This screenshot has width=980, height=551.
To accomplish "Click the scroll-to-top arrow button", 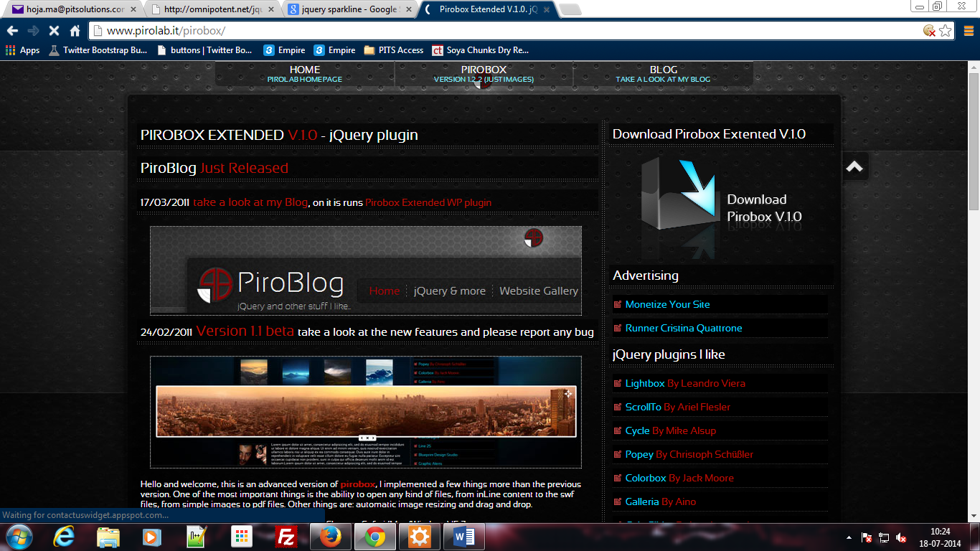I will 854,166.
